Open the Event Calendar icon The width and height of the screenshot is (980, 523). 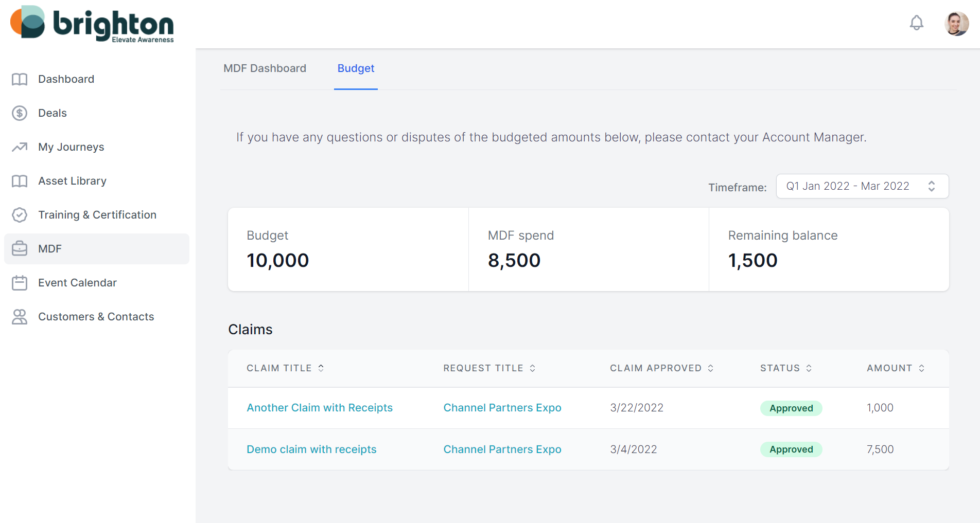click(20, 282)
